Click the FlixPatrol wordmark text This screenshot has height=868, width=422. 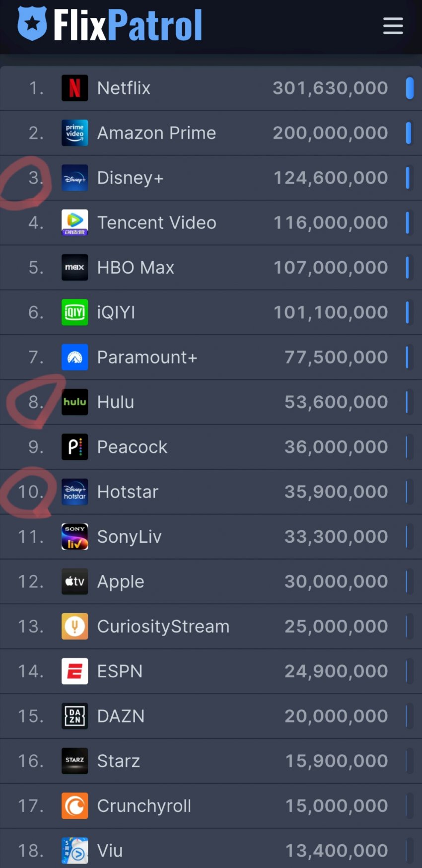(128, 25)
